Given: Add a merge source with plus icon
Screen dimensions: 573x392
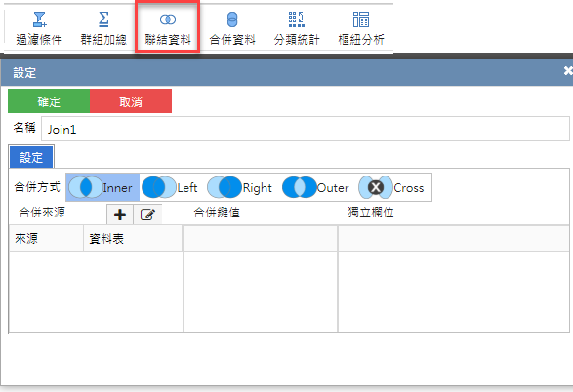Looking at the screenshot, I should [120, 215].
